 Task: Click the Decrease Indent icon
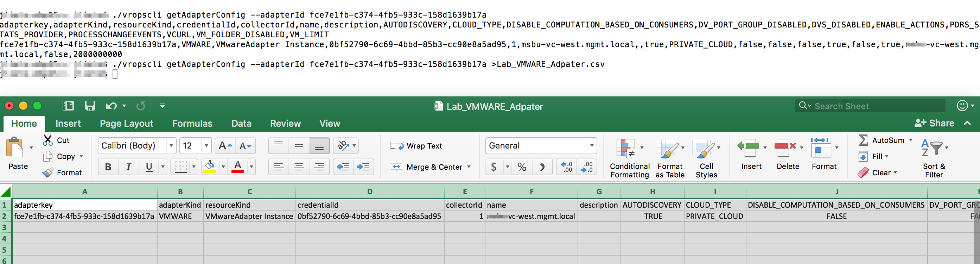click(343, 167)
